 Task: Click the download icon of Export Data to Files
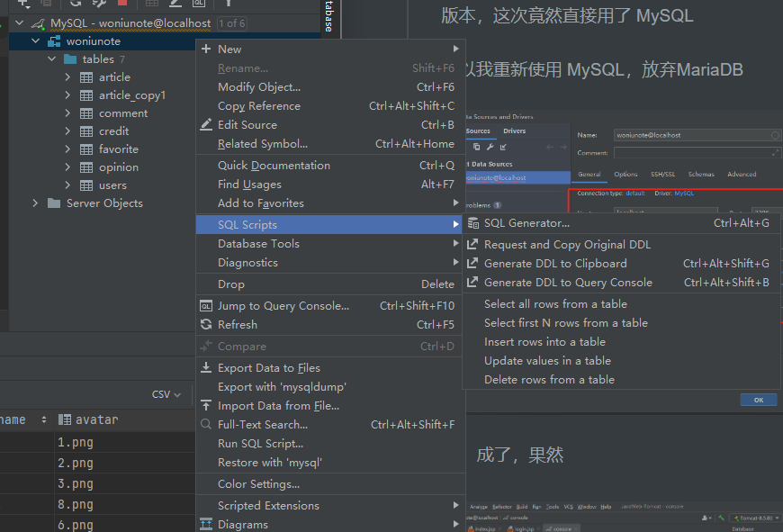click(206, 367)
